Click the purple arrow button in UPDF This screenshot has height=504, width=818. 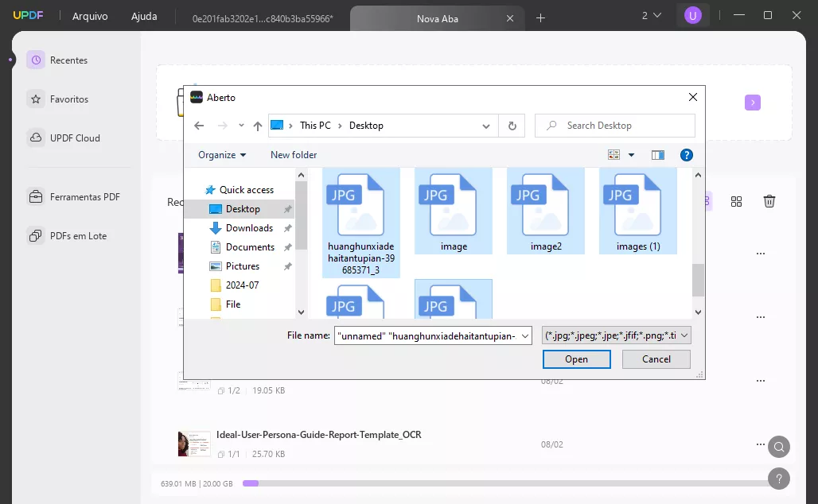click(x=752, y=103)
